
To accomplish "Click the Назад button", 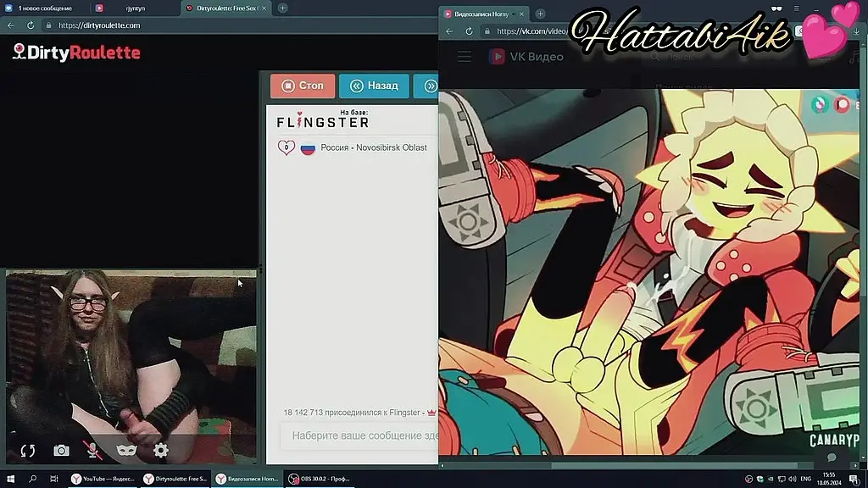I will tap(374, 86).
